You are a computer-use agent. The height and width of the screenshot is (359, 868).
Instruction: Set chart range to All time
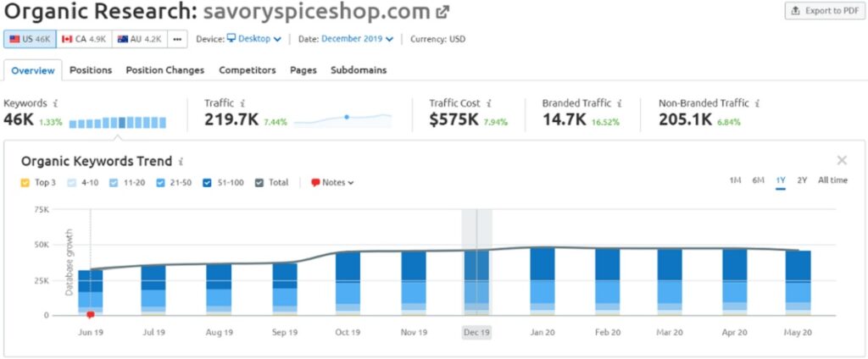pos(832,180)
